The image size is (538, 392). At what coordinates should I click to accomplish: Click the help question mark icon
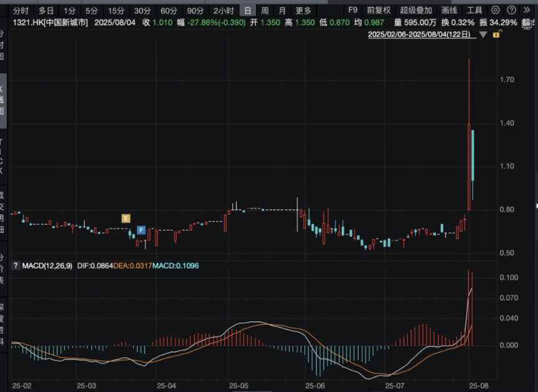pos(510,11)
